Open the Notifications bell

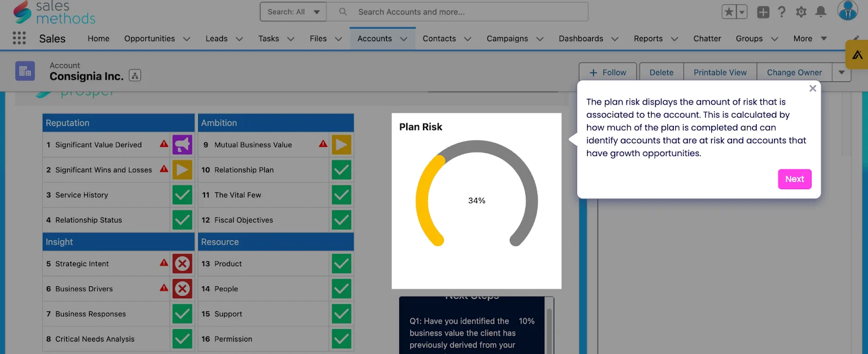pos(821,12)
